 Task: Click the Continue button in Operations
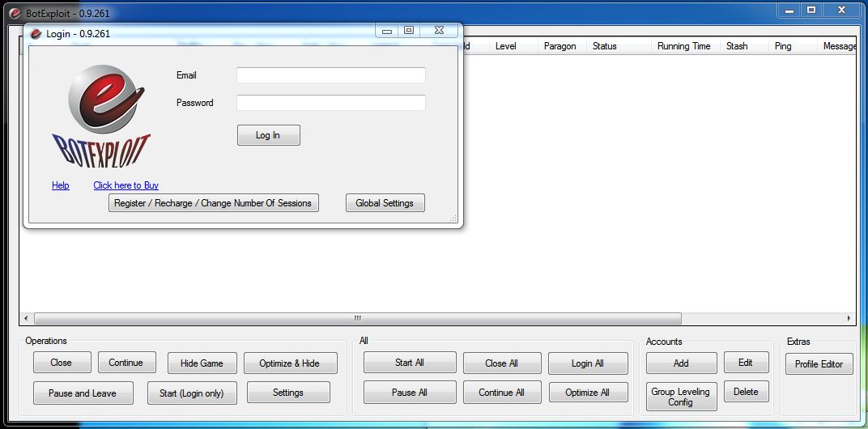126,363
